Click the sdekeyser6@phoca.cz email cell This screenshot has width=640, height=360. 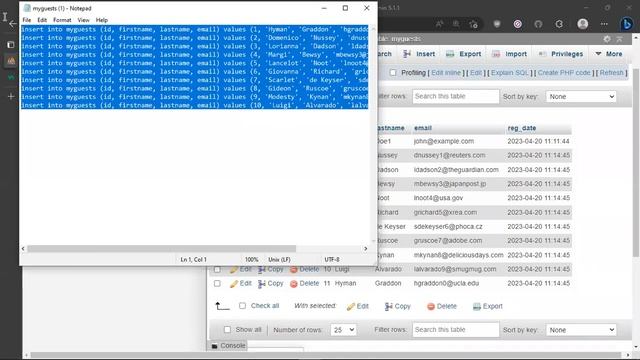click(448, 227)
